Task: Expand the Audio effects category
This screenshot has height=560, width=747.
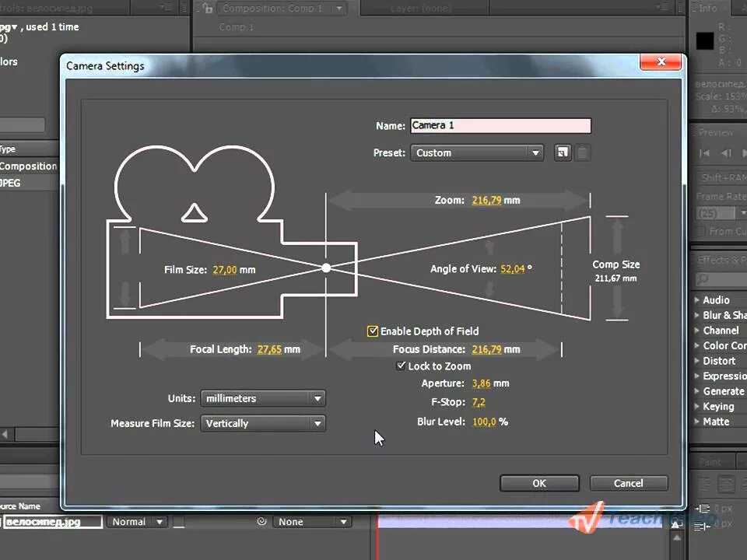Action: click(697, 300)
